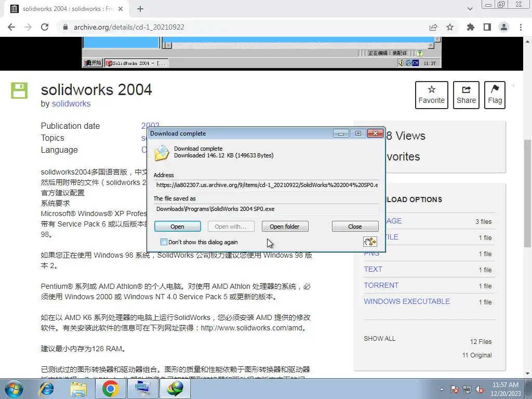Screen dimensions: 532x399
Task: Open the TORRENT download option
Action: 381,285
